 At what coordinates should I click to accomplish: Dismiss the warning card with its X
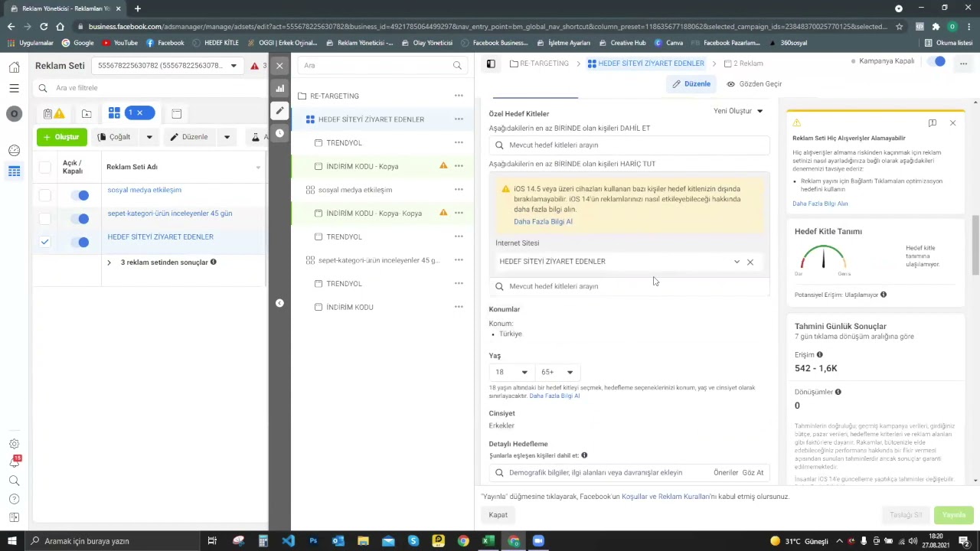tap(952, 123)
